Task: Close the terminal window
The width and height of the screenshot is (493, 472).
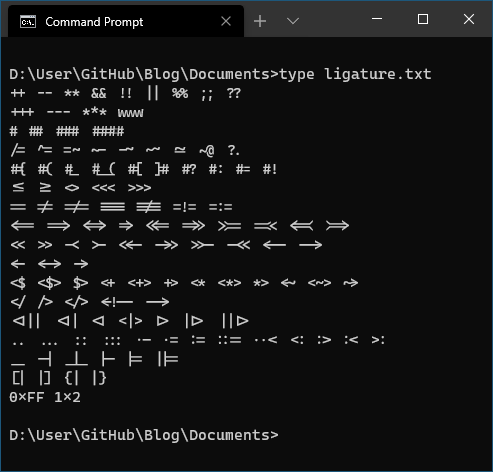Action: coord(469,19)
